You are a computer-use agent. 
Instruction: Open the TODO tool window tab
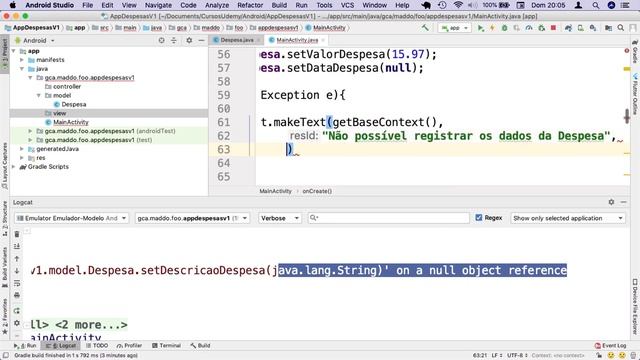click(97, 345)
